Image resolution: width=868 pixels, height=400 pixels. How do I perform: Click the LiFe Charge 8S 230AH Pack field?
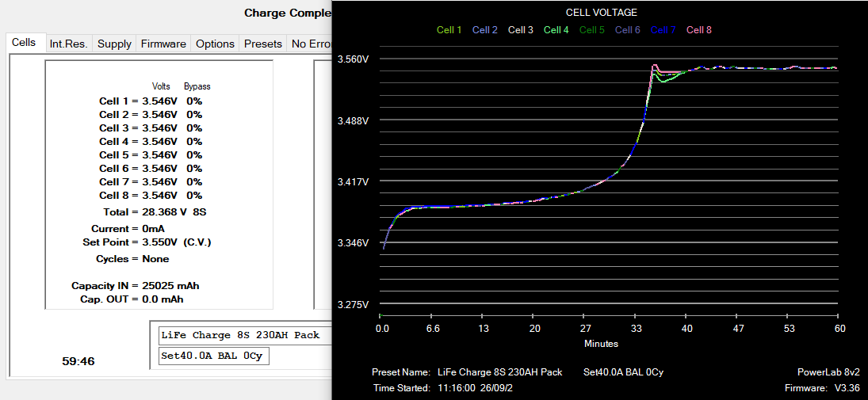click(241, 335)
